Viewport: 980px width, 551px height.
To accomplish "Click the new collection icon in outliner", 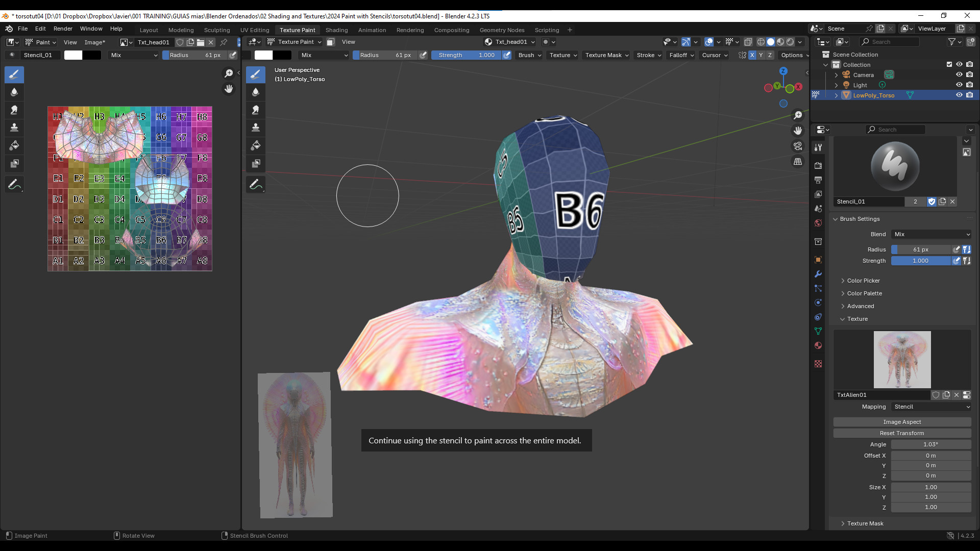I will coord(970,42).
